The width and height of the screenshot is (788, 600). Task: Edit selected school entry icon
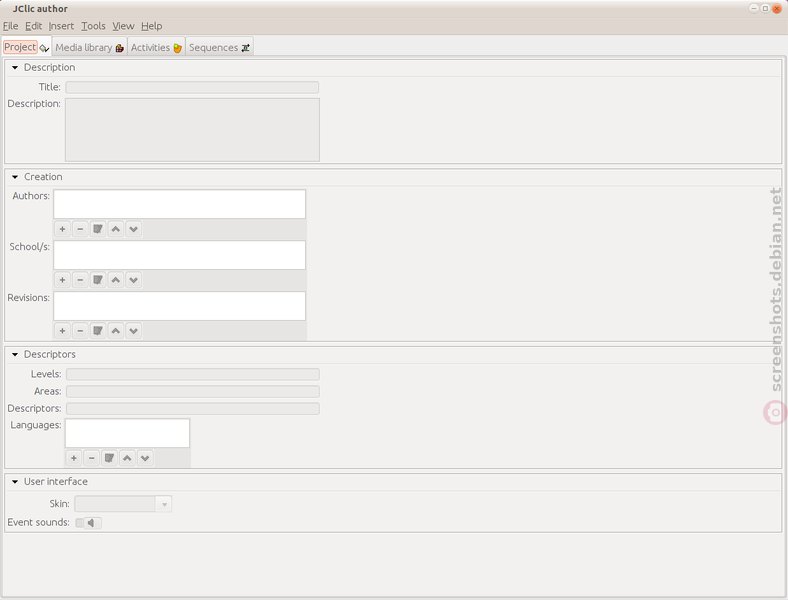(98, 280)
